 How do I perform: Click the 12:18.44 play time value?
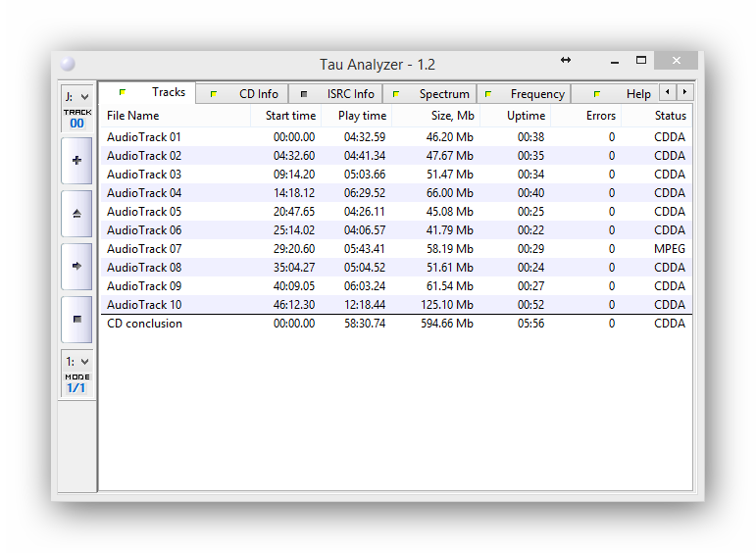coord(365,305)
